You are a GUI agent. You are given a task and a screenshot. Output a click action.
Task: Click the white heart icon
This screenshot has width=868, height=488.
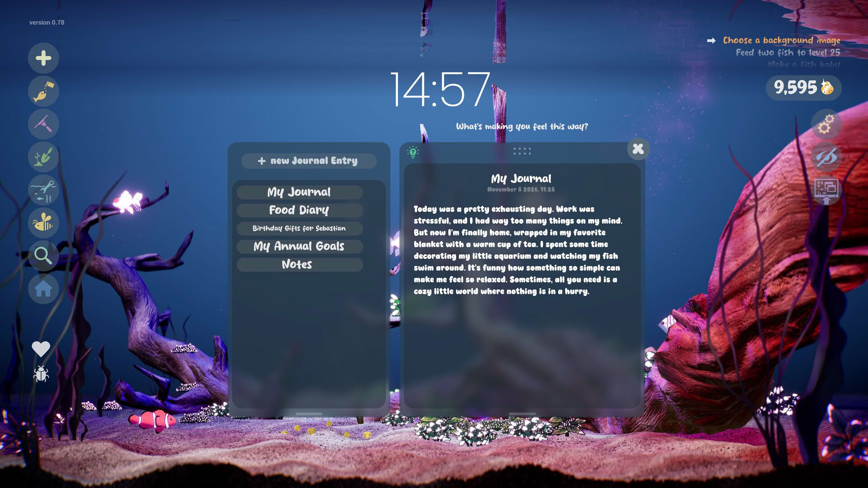click(41, 349)
